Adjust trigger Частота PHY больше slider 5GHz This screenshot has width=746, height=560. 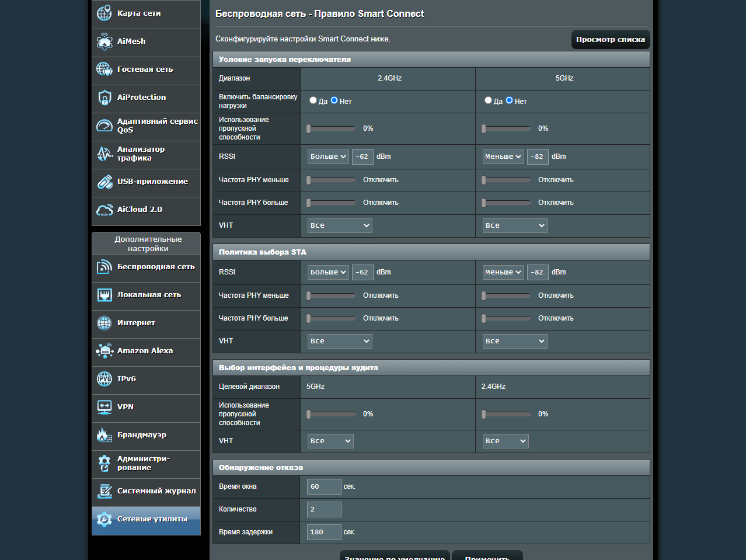(x=506, y=203)
